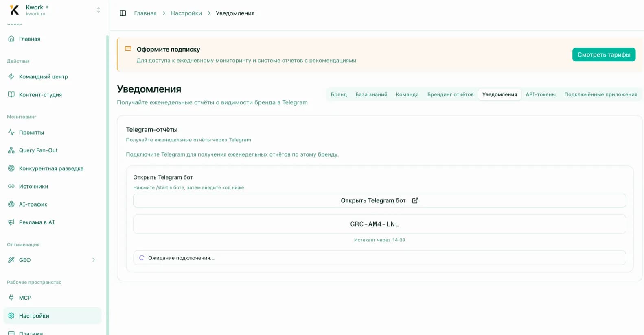Screen dimensions: 644x335
Task: Click the loading spinner beside Ожидание подключения
Action: [142, 258]
